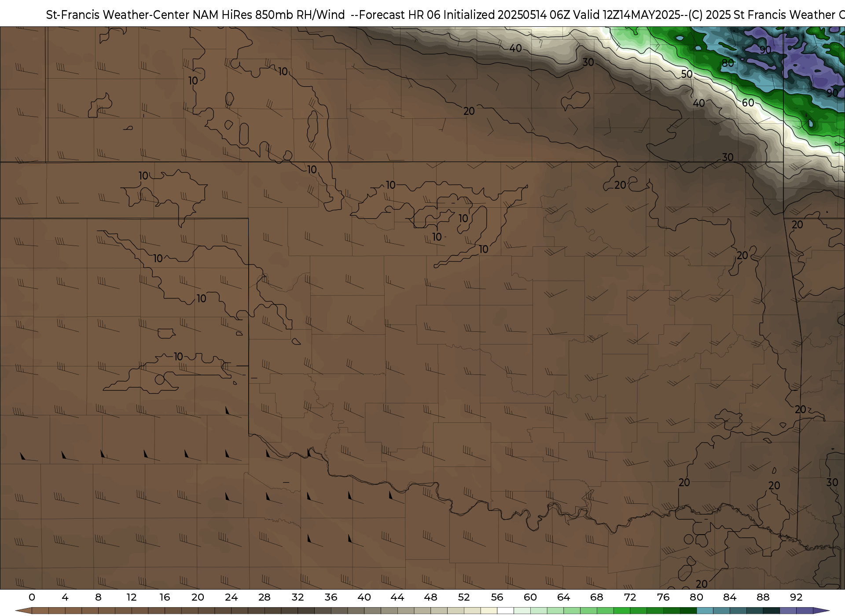This screenshot has height=616, width=845.
Task: Click the "80" tick label on the color scale
Action: (696, 597)
